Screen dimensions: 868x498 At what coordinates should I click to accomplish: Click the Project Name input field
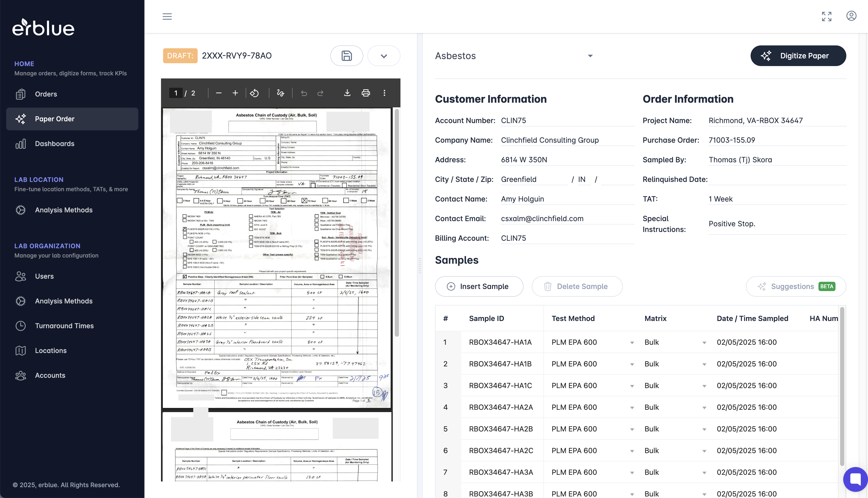pyautogui.click(x=776, y=121)
